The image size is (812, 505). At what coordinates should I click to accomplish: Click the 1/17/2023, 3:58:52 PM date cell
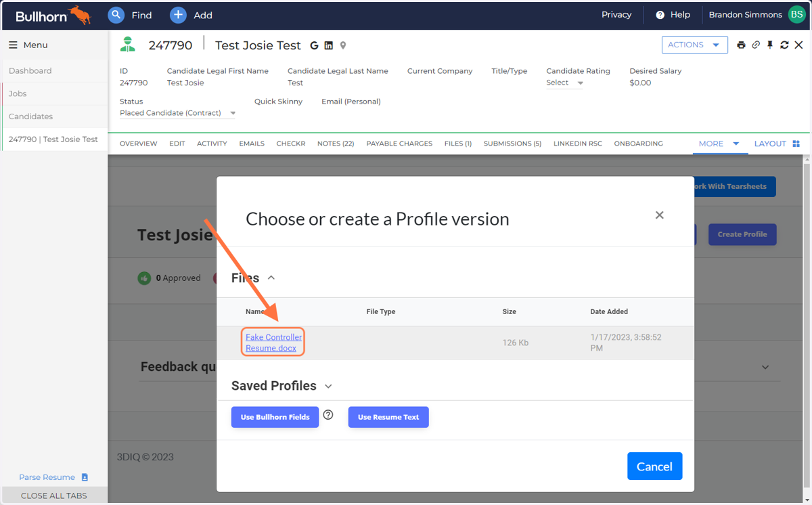(x=626, y=343)
